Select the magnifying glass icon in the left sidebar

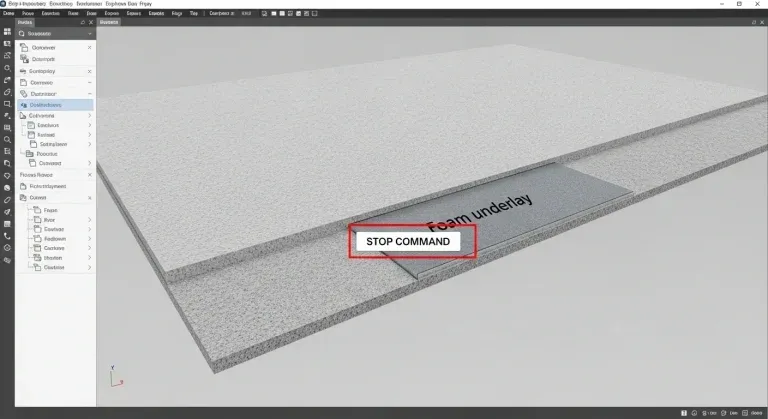tap(7, 140)
